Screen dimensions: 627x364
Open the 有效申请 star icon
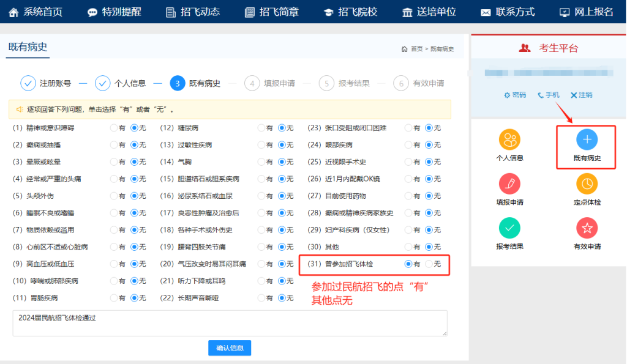click(587, 228)
